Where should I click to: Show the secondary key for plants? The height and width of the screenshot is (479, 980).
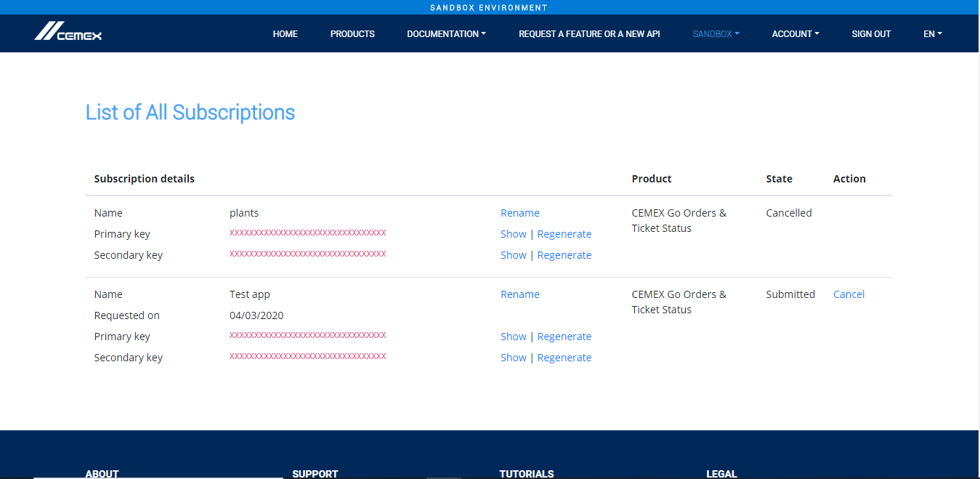[x=513, y=255]
